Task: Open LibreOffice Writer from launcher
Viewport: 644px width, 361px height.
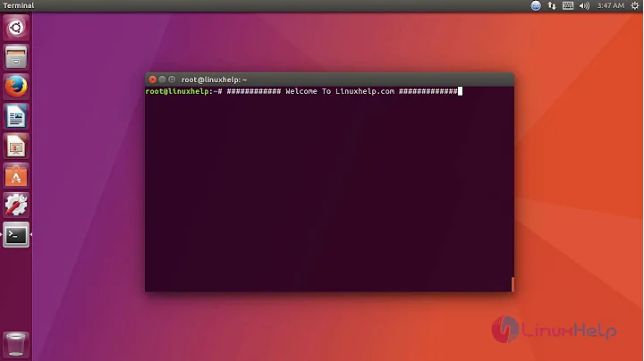Action: [x=16, y=116]
